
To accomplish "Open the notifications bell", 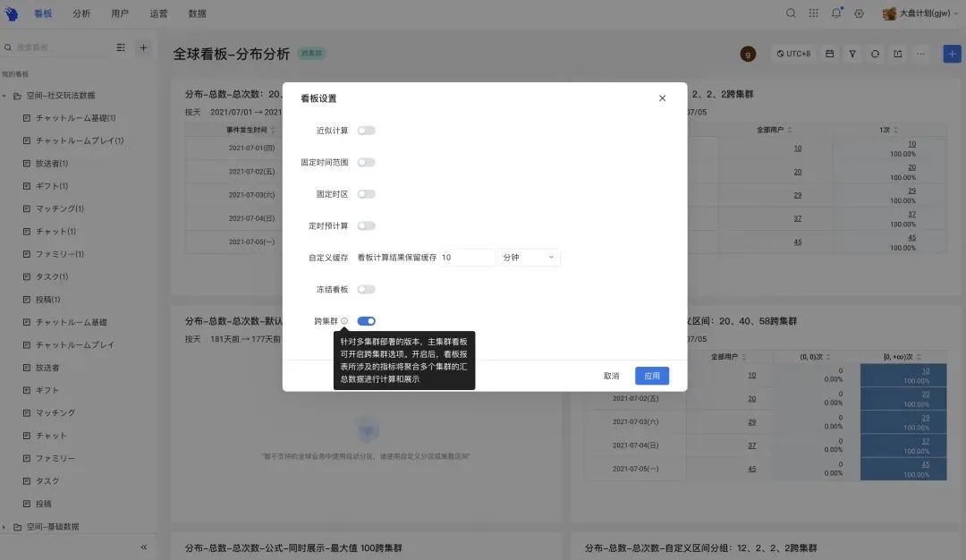I will point(836,13).
